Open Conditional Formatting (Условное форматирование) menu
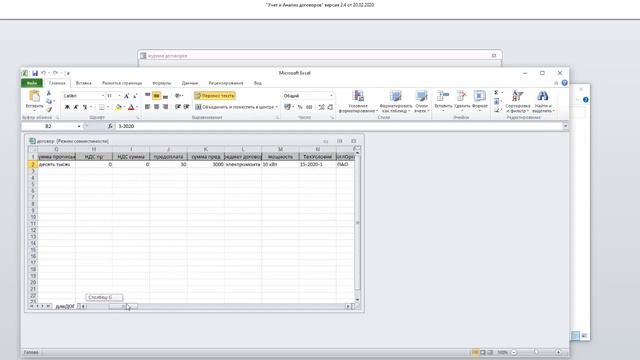Screen dimensions: 640x360 click(x=358, y=102)
